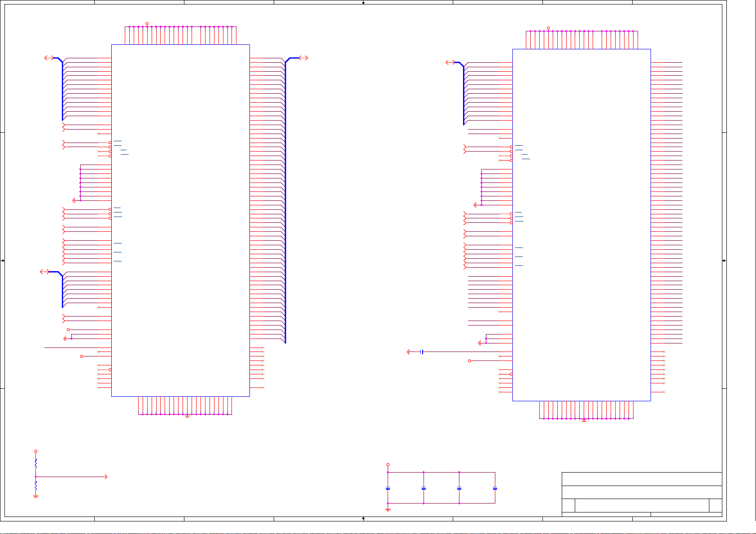Select first capacitor in decoupling bank

(388, 488)
